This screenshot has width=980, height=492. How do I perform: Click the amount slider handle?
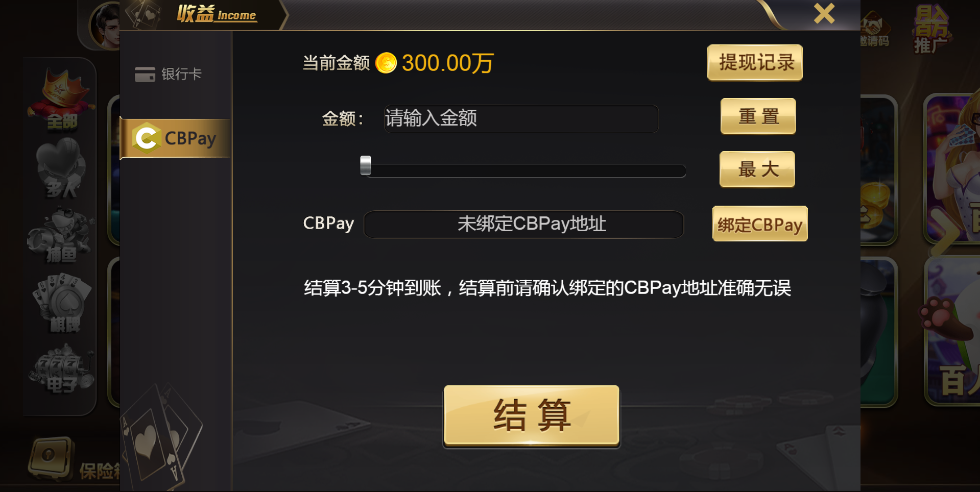[366, 165]
